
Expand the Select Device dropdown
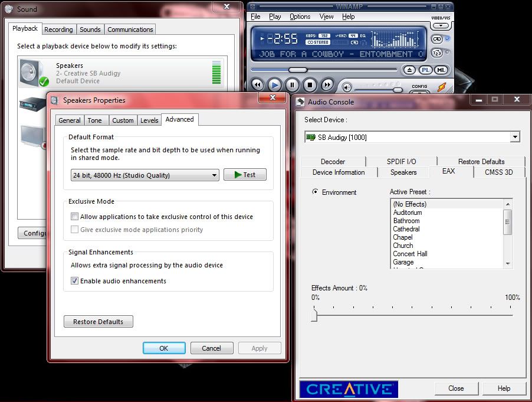[514, 138]
